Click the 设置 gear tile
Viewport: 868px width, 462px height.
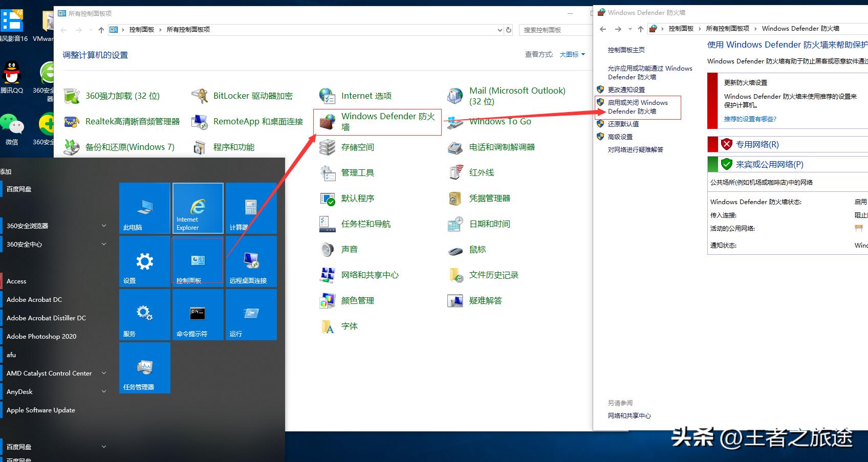[x=145, y=261]
